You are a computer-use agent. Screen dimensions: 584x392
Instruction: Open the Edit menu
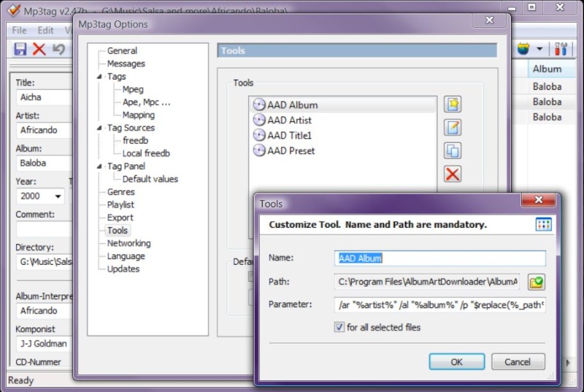point(45,30)
